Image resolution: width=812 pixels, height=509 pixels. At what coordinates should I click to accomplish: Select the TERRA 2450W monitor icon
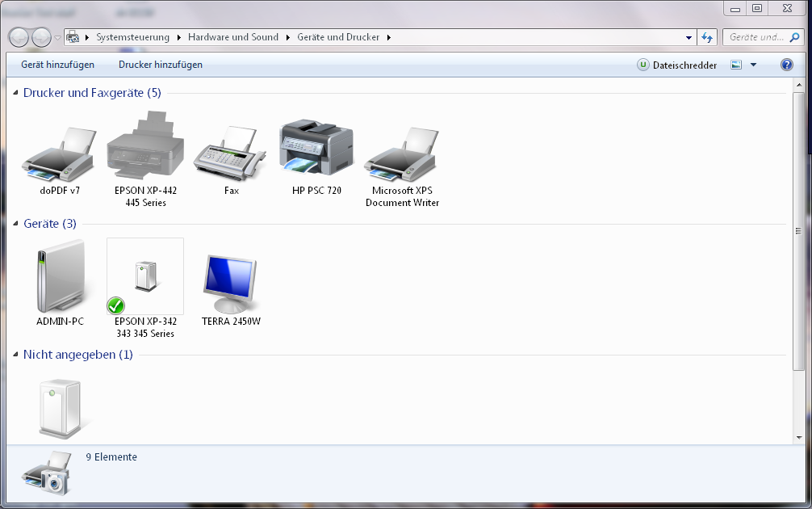(231, 283)
